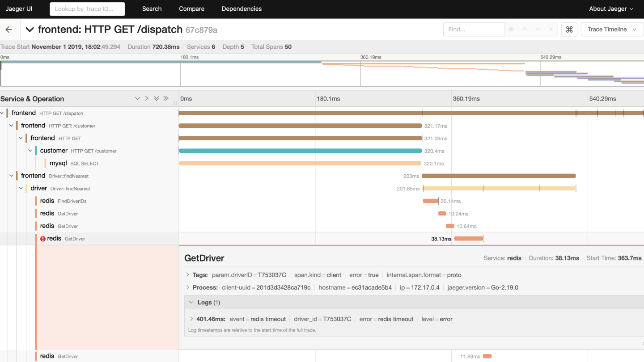The width and height of the screenshot is (644, 362).
Task: Click the 38.13ms redis GetDriver bar
Action: [469, 239]
